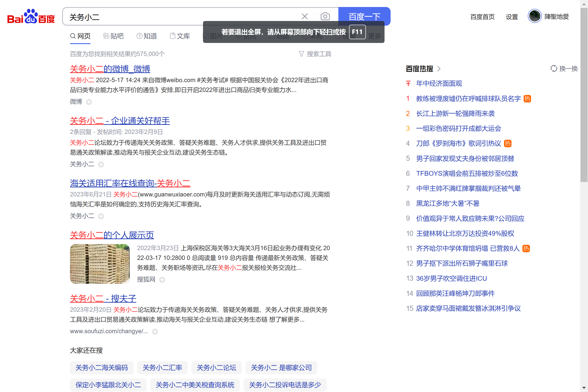Click the wooden pallets thumbnail

[x=100, y=264]
